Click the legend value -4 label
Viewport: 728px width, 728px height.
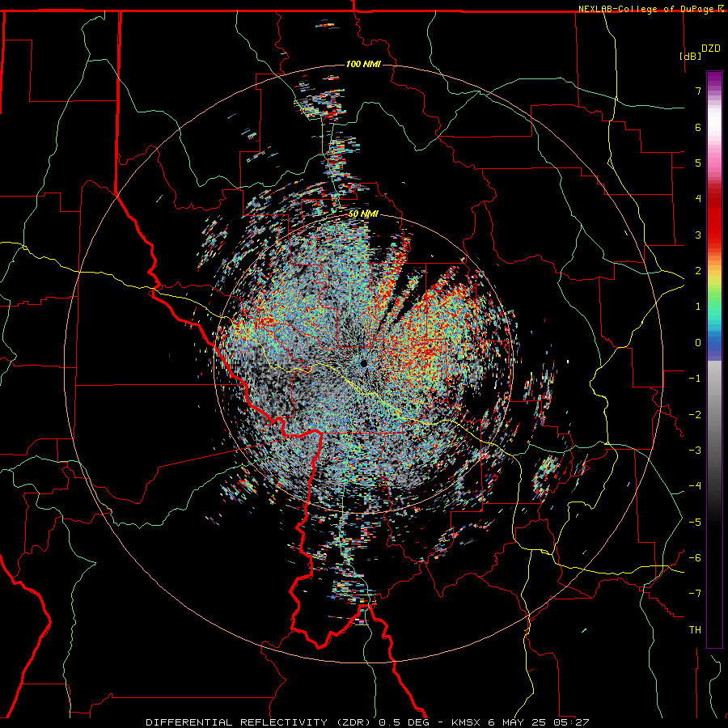click(x=695, y=486)
